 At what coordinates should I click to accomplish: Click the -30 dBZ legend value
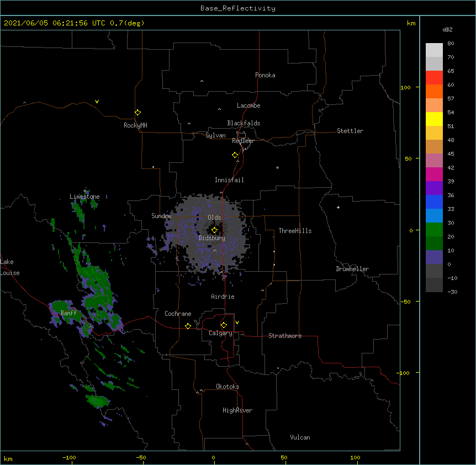pyautogui.click(x=452, y=292)
